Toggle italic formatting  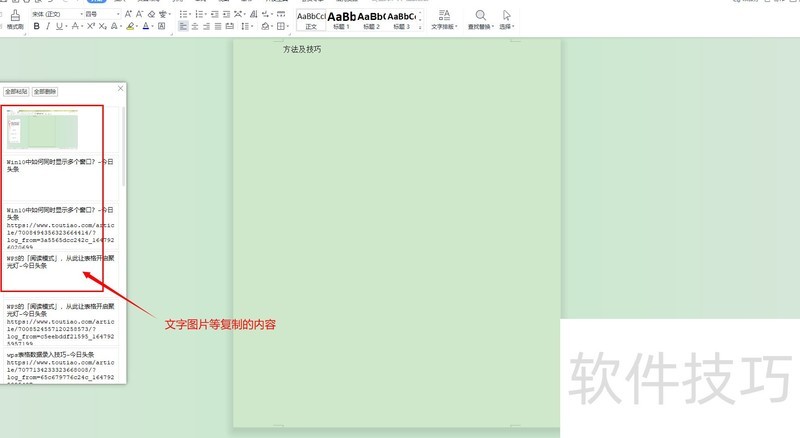(48, 26)
